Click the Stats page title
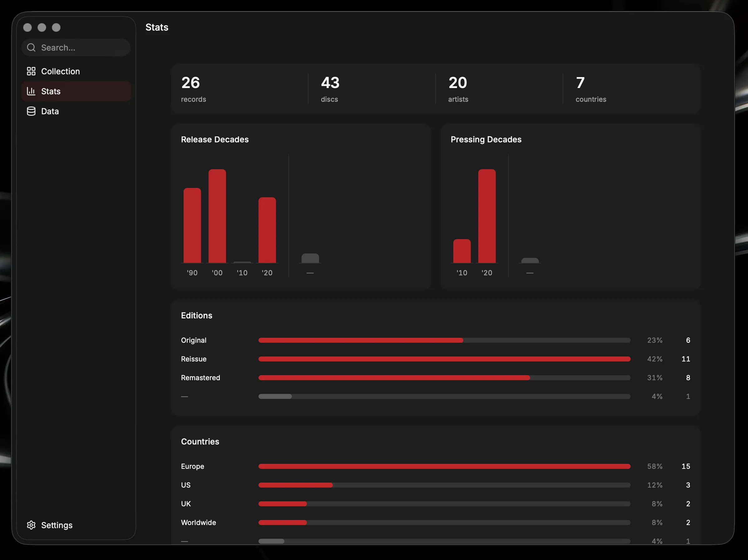 pyautogui.click(x=157, y=27)
